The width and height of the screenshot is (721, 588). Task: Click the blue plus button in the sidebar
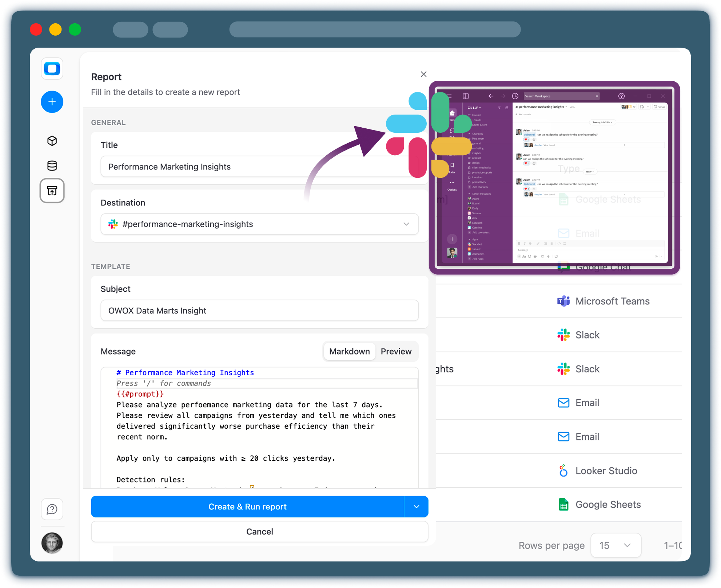(52, 102)
